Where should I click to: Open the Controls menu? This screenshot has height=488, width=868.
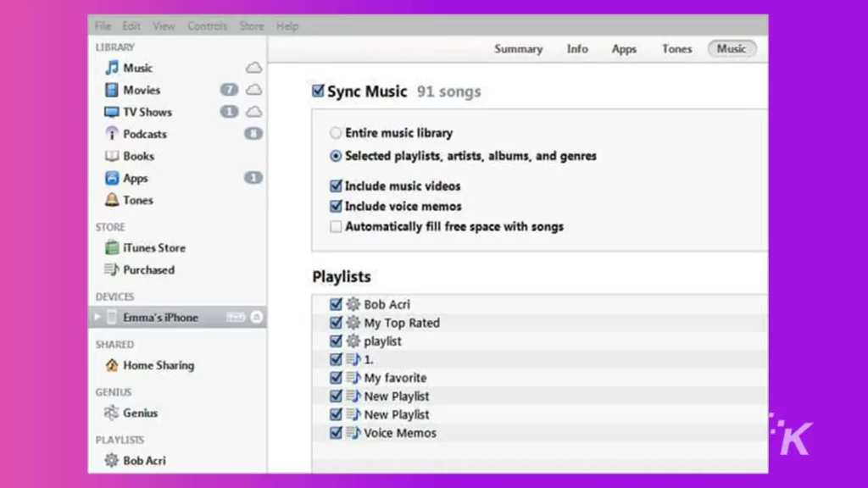(x=207, y=26)
